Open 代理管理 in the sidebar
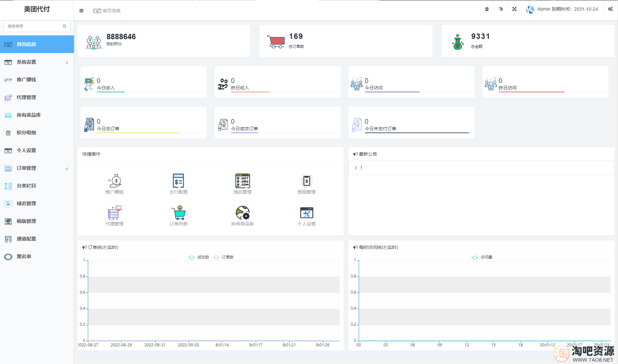 (37, 97)
